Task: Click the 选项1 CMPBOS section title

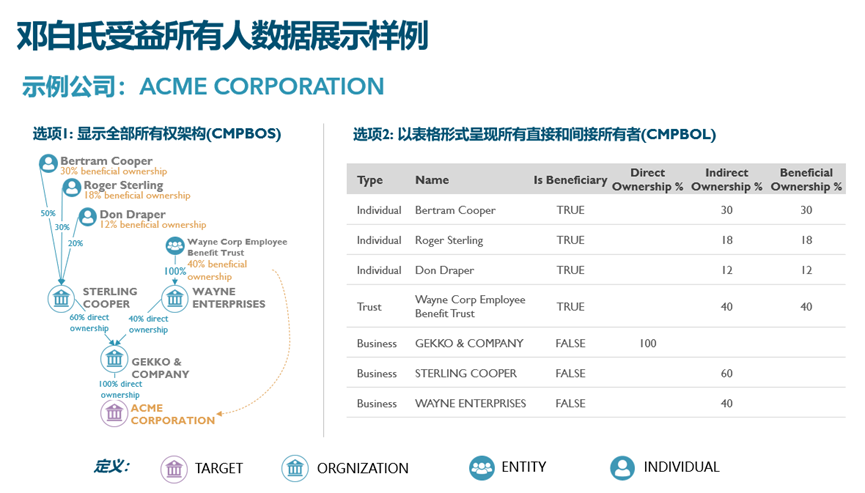Action: tap(157, 134)
